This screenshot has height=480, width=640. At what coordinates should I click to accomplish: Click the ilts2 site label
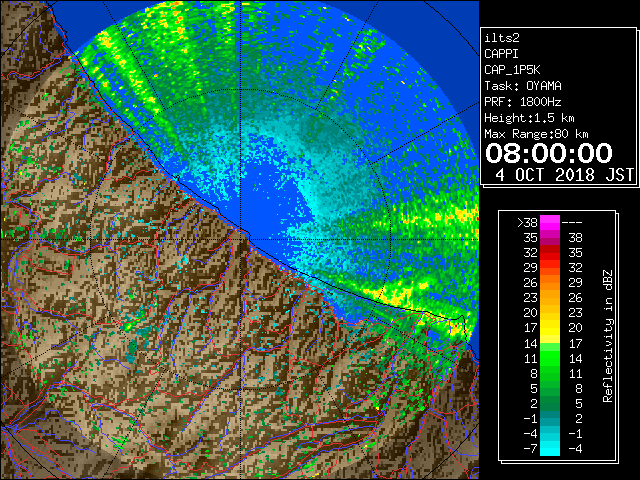click(x=502, y=38)
